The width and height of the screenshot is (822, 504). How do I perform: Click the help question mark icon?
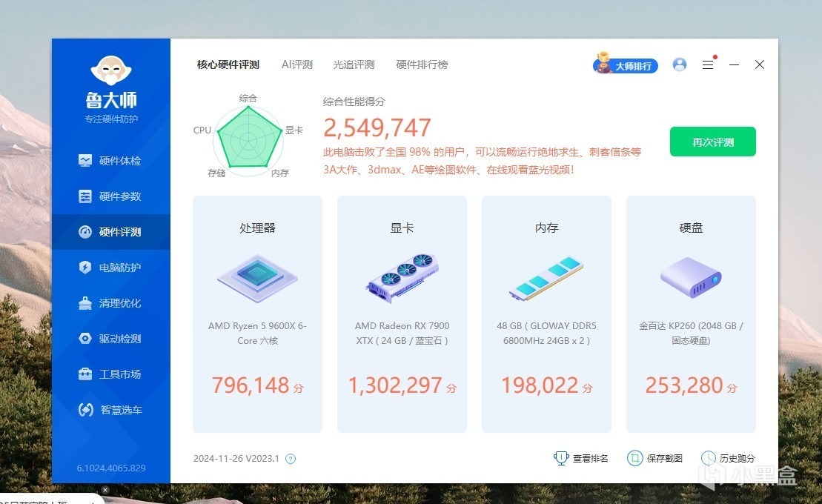(x=291, y=459)
